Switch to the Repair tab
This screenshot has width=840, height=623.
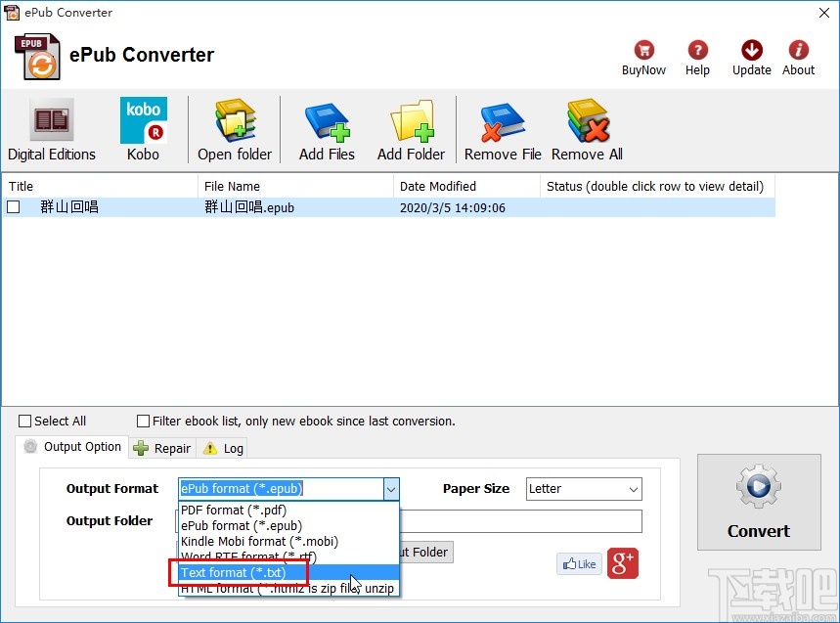click(x=162, y=448)
